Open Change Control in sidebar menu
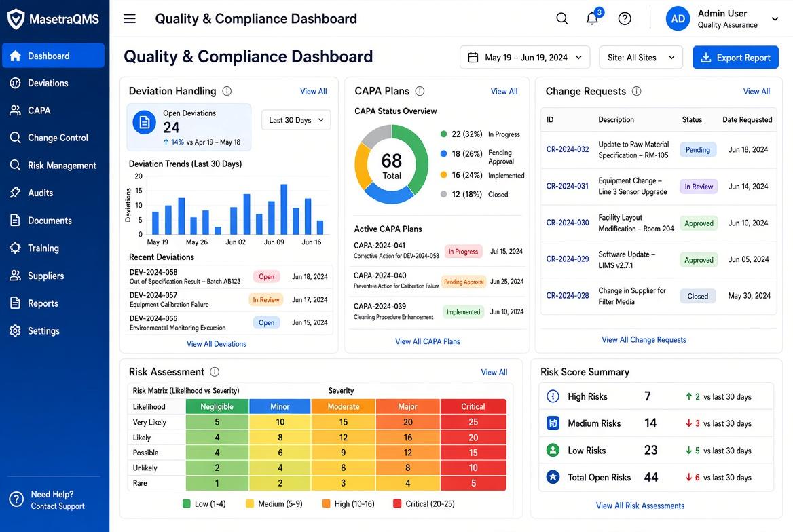Image resolution: width=793 pixels, height=532 pixels. click(53, 138)
